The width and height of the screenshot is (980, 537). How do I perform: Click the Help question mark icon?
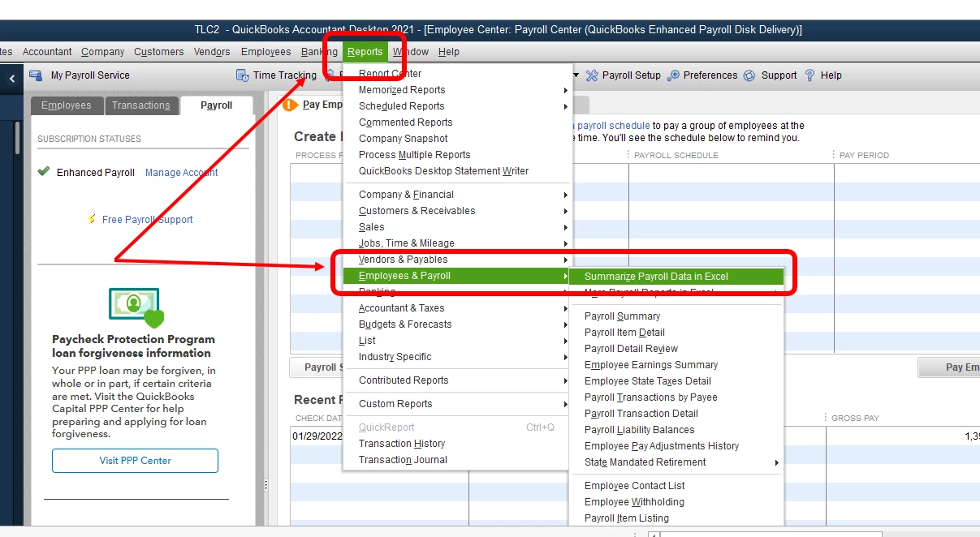(809, 75)
